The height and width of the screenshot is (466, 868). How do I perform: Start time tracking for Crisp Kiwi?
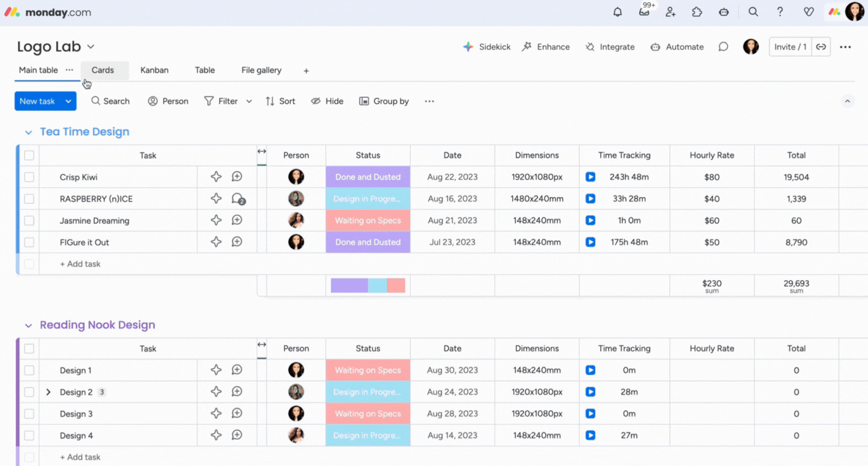click(x=590, y=177)
